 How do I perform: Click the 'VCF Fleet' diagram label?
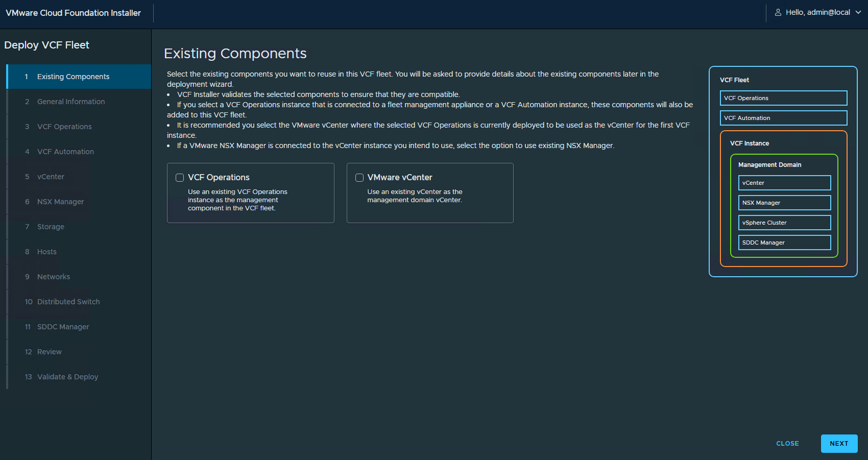[734, 80]
